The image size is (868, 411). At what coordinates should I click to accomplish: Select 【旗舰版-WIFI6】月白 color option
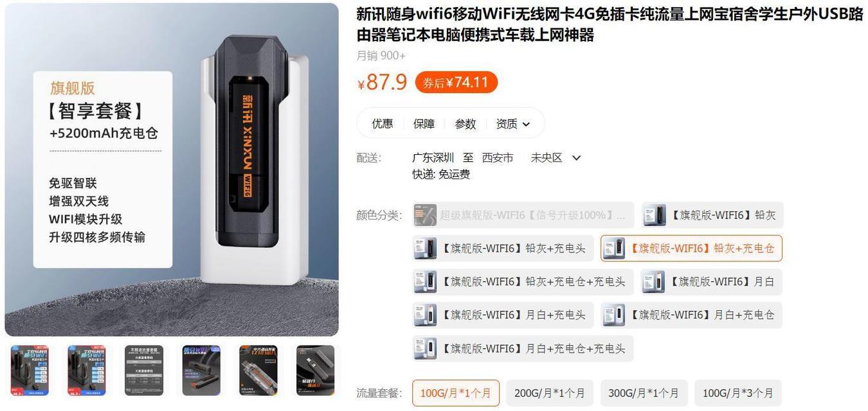(712, 281)
